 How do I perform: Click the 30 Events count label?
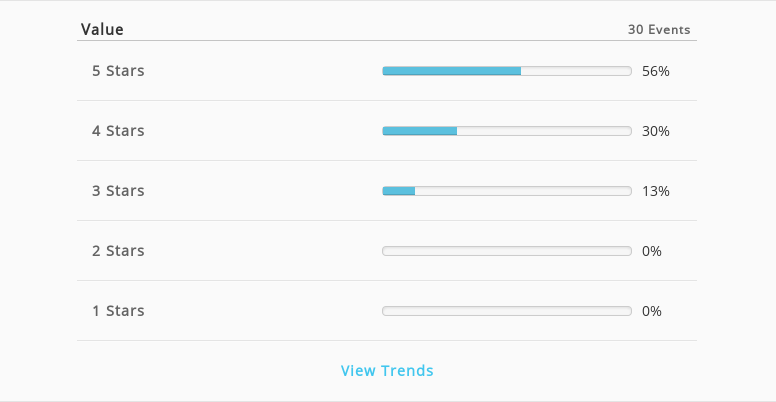point(659,30)
